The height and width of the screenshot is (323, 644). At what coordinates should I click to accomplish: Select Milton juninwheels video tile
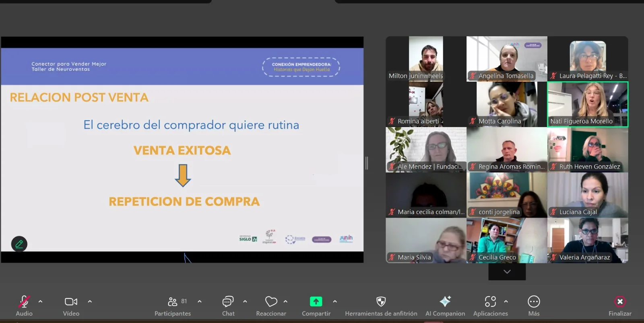(426, 59)
